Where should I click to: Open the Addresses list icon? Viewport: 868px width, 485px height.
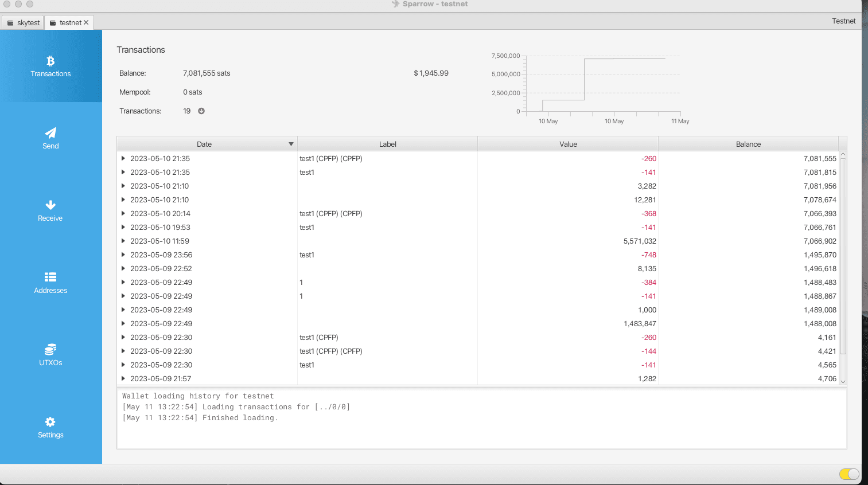tap(50, 277)
